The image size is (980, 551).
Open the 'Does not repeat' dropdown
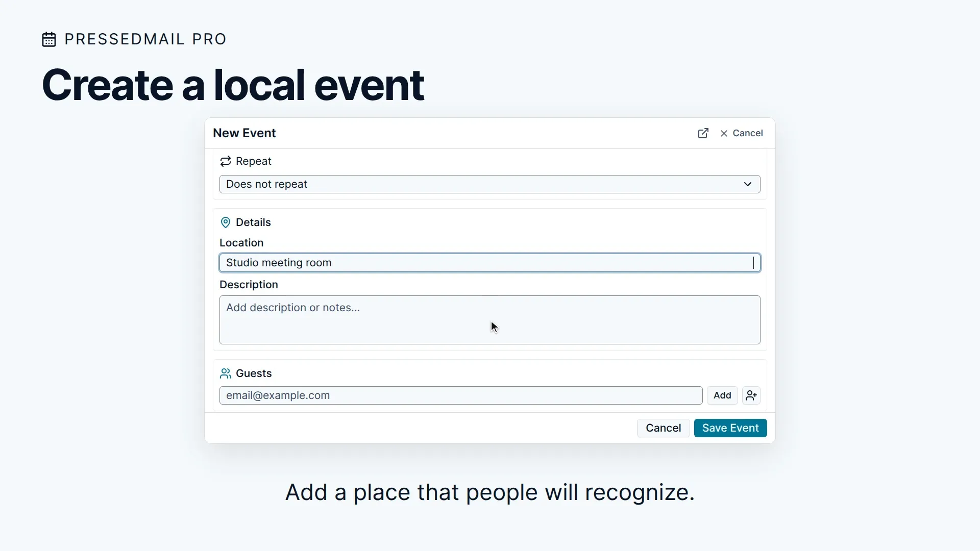point(489,184)
